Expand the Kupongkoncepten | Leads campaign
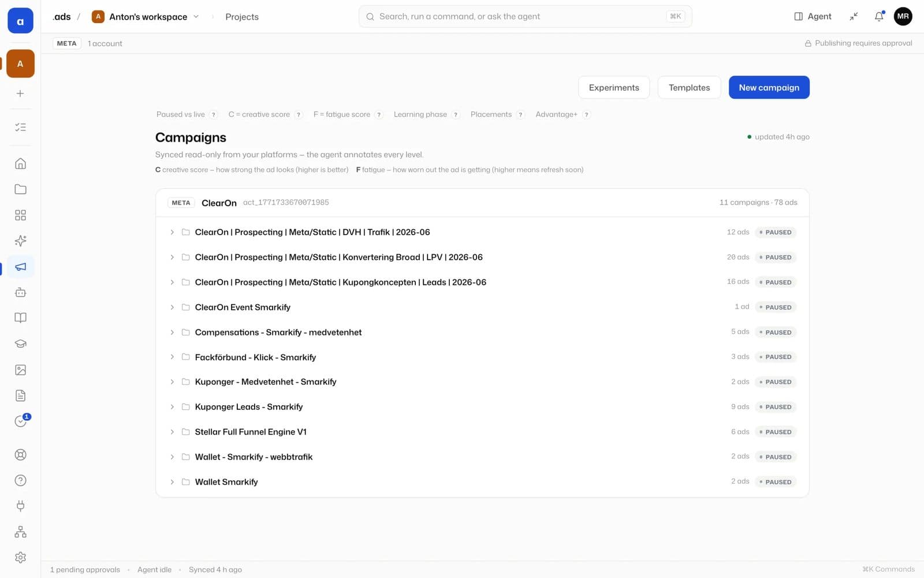Viewport: 924px width, 578px height. point(172,282)
